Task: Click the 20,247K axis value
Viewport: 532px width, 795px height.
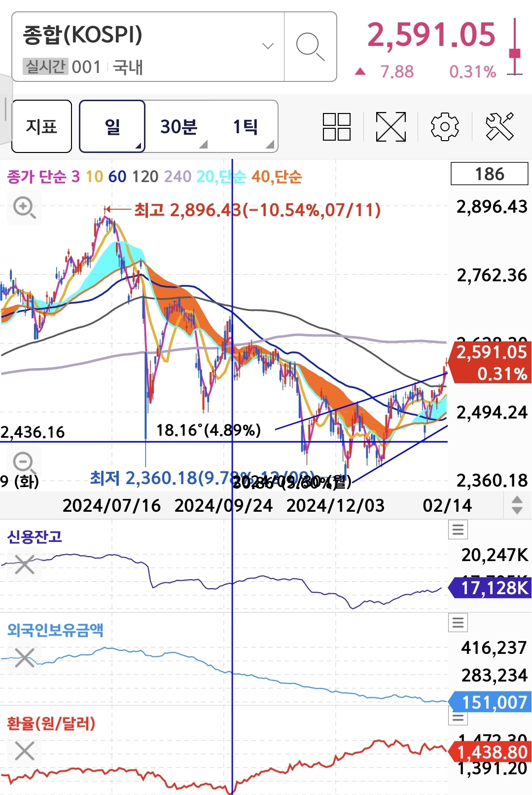Action: pos(495,555)
